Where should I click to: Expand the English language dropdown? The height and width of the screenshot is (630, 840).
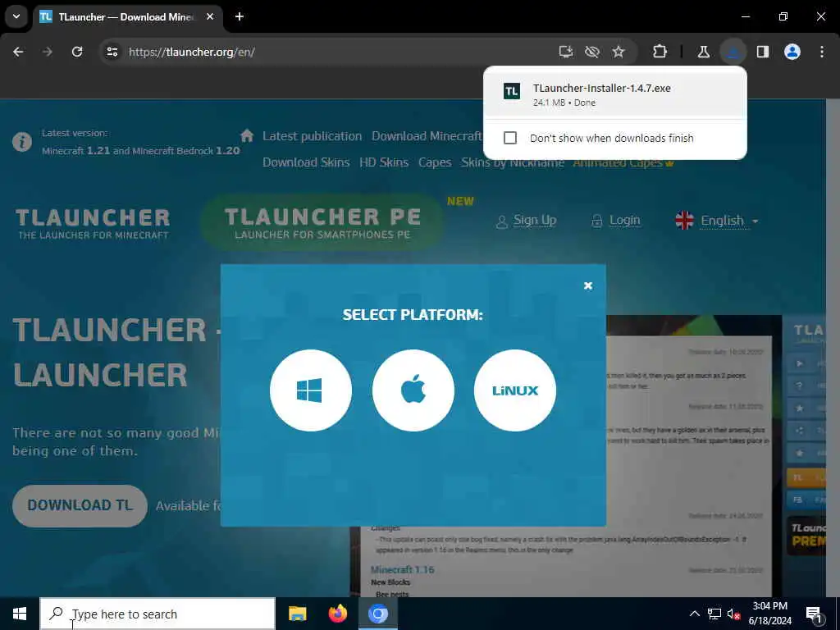718,220
